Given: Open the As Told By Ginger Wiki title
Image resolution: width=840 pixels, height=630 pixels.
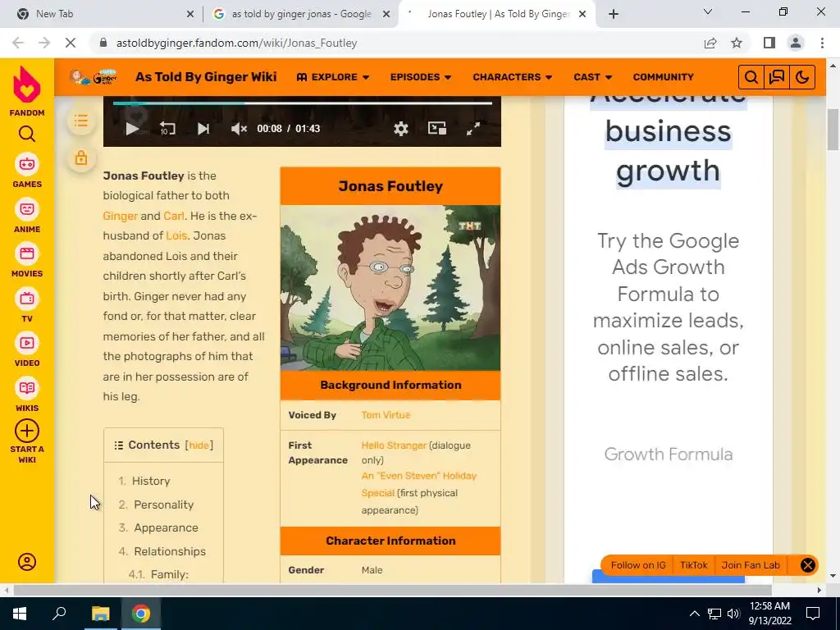Looking at the screenshot, I should [x=206, y=77].
